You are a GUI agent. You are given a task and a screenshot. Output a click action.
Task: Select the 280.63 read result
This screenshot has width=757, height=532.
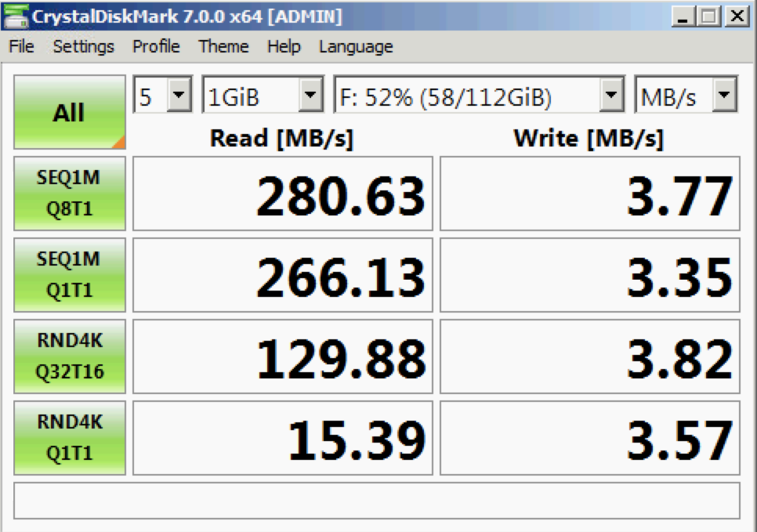tap(283, 193)
